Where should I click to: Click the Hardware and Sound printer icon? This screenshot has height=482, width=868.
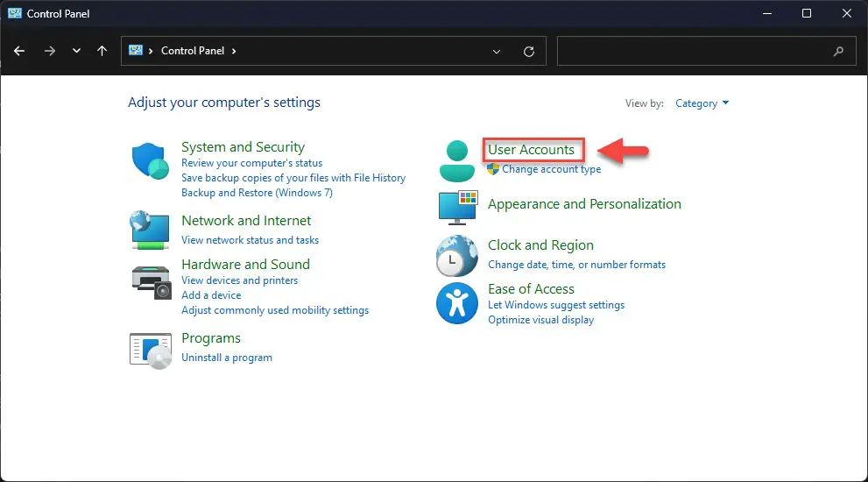[150, 280]
